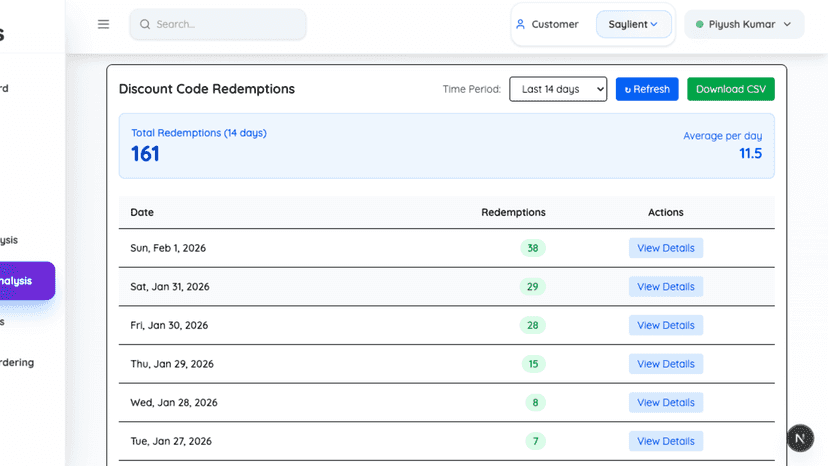This screenshot has width=828, height=466.
Task: Open the hamburger menu icon
Action: (x=104, y=24)
